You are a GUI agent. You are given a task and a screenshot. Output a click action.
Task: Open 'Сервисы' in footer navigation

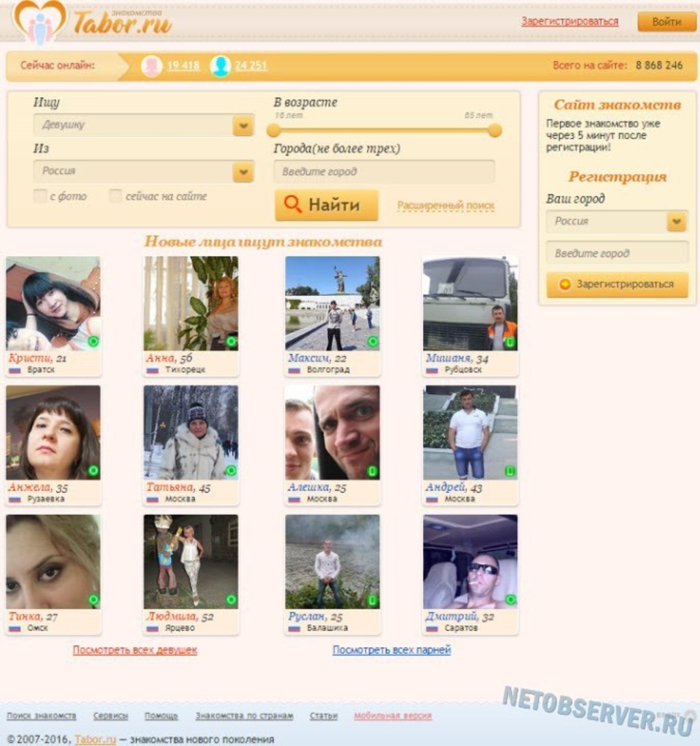click(111, 716)
